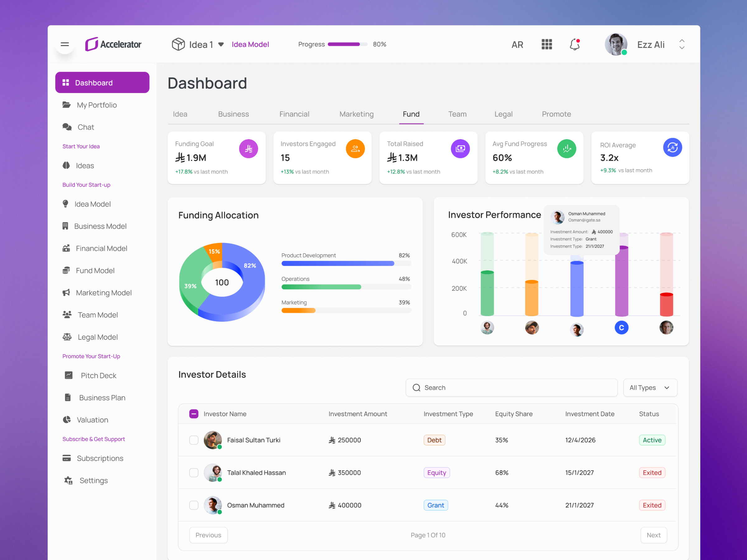Go to the next page of investors

pyautogui.click(x=653, y=535)
